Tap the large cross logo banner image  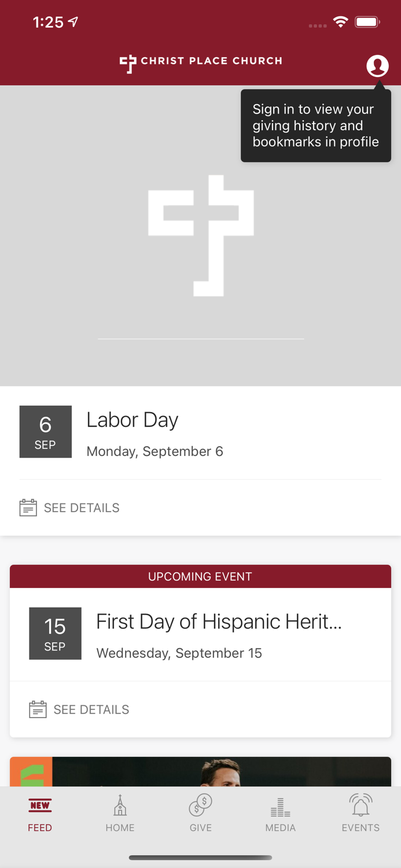(201, 236)
